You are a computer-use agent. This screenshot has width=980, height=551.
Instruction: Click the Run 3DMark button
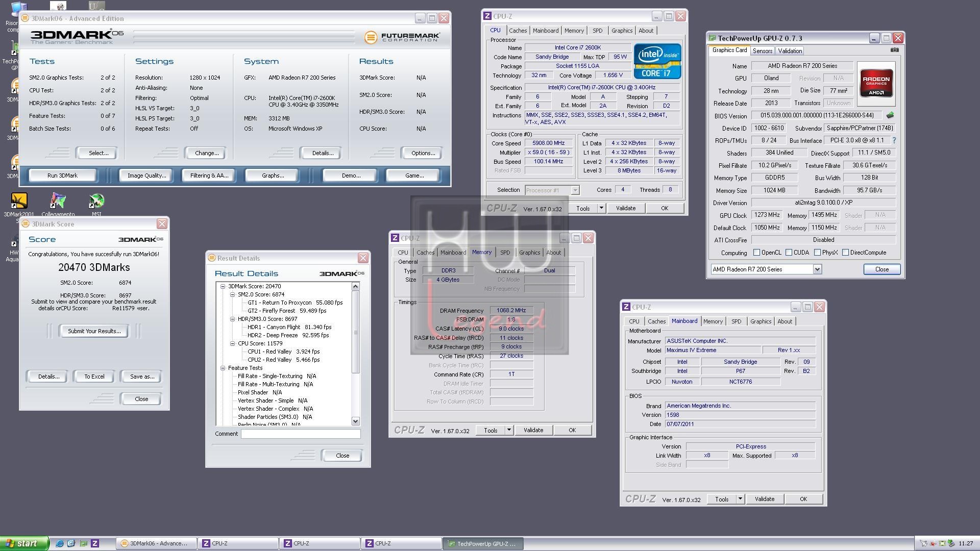[62, 176]
